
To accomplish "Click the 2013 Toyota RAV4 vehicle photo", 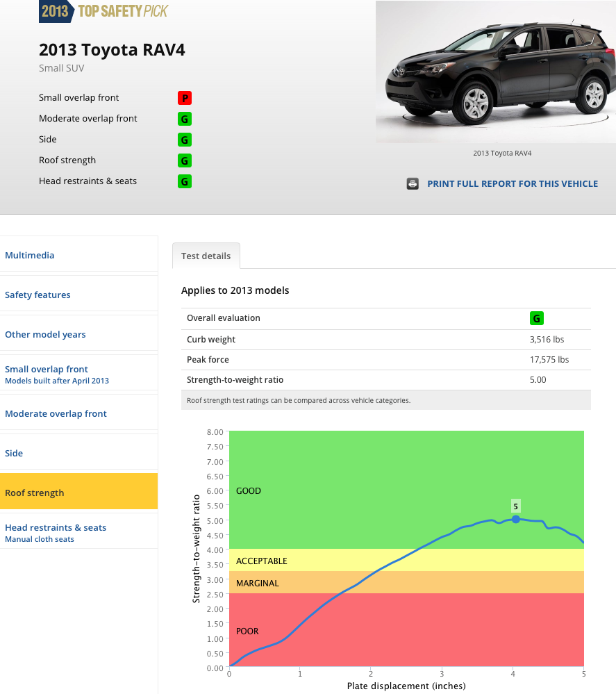I will (x=496, y=72).
